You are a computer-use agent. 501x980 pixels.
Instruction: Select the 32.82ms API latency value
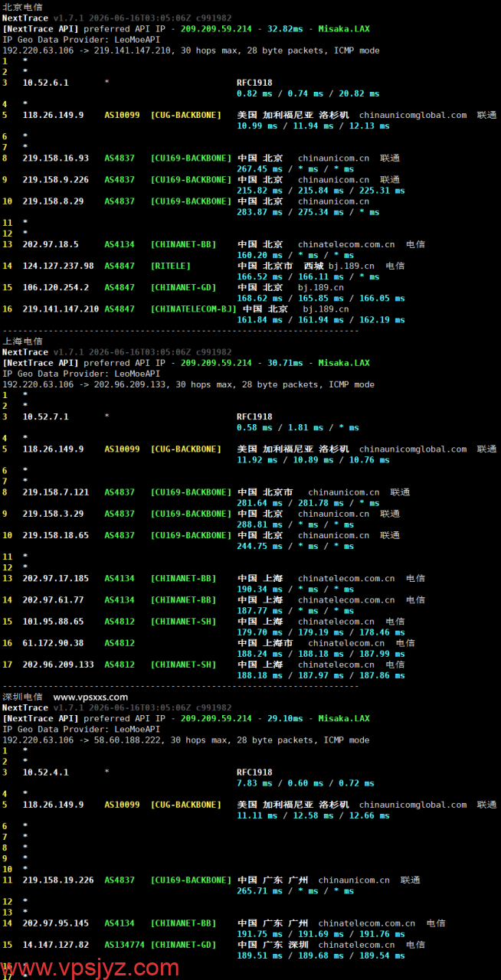pyautogui.click(x=285, y=29)
